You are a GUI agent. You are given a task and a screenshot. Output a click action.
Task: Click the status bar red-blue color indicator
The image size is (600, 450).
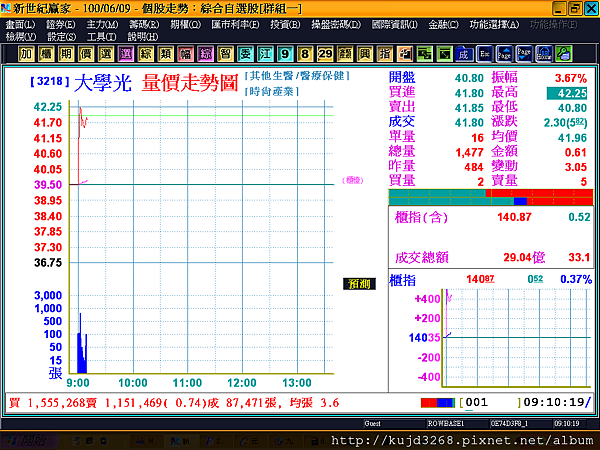[438, 403]
